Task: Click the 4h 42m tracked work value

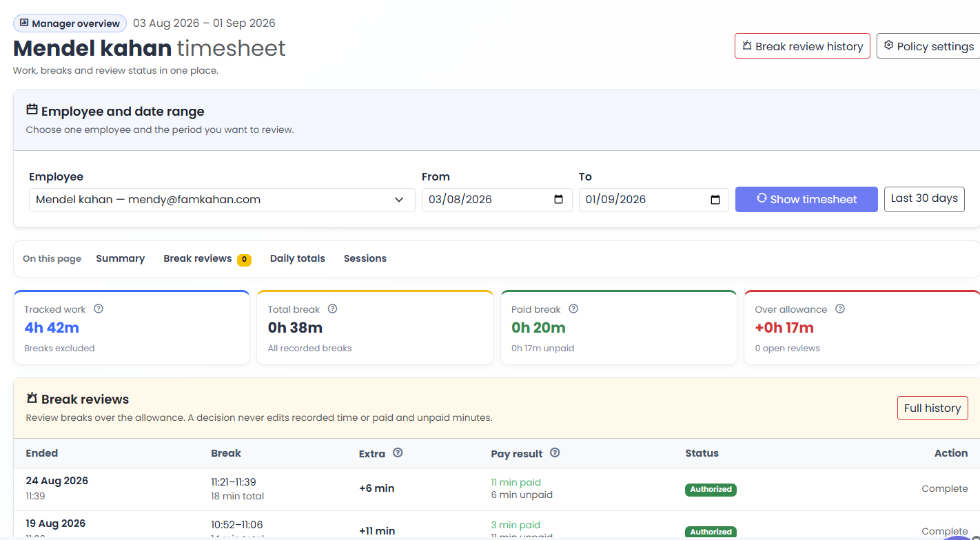Action: (52, 328)
